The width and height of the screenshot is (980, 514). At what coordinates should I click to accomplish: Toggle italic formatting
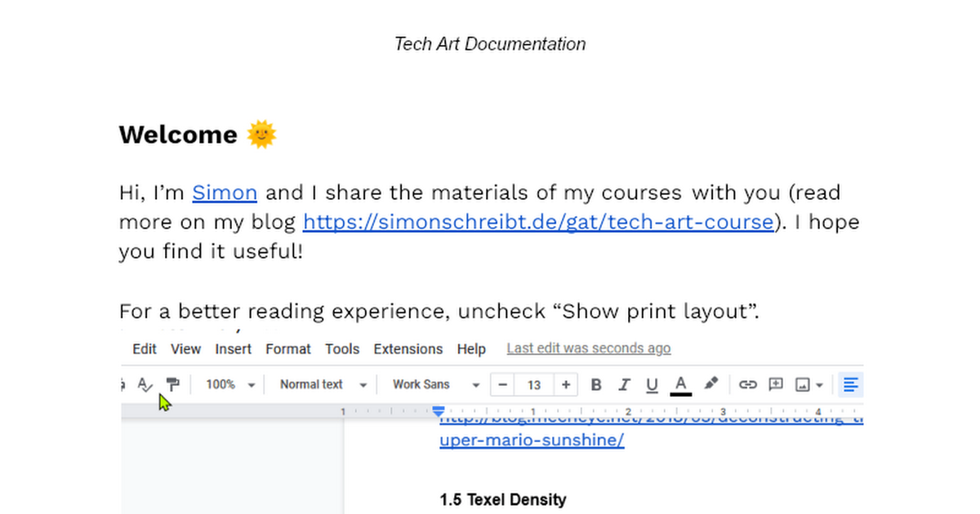[x=624, y=384]
